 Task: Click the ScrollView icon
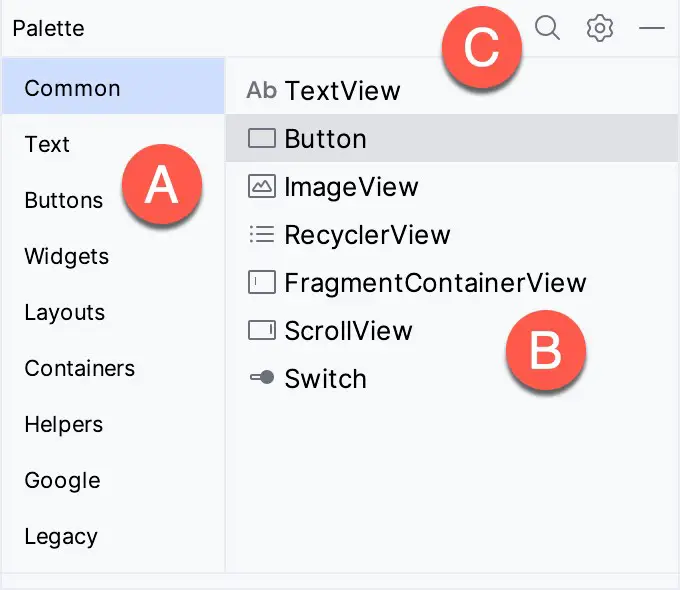(262, 330)
